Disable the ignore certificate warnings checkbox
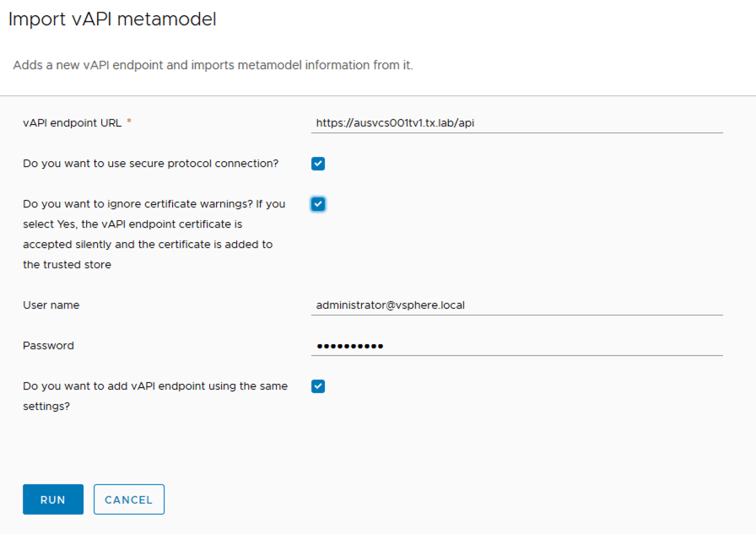Screen dimensions: 756x534 click(x=318, y=204)
